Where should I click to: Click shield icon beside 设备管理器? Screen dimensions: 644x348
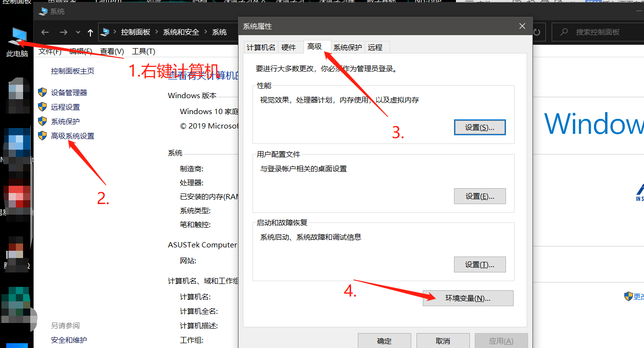42,92
